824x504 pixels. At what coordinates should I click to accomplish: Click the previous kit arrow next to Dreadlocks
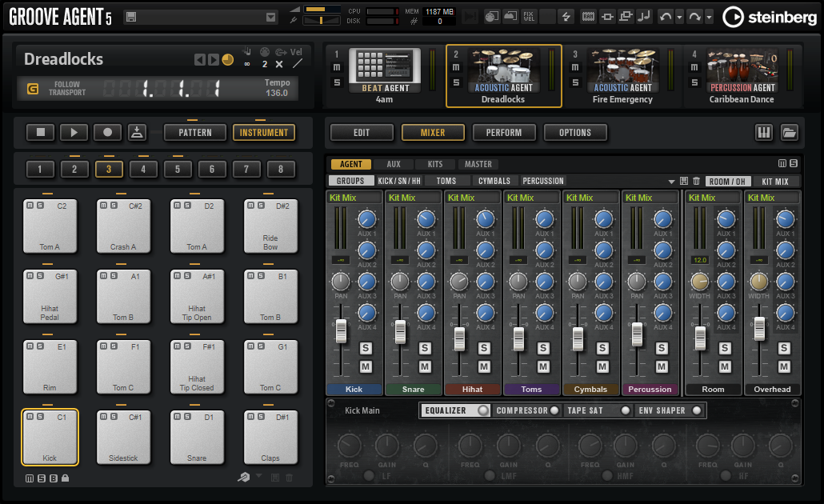pos(200,60)
